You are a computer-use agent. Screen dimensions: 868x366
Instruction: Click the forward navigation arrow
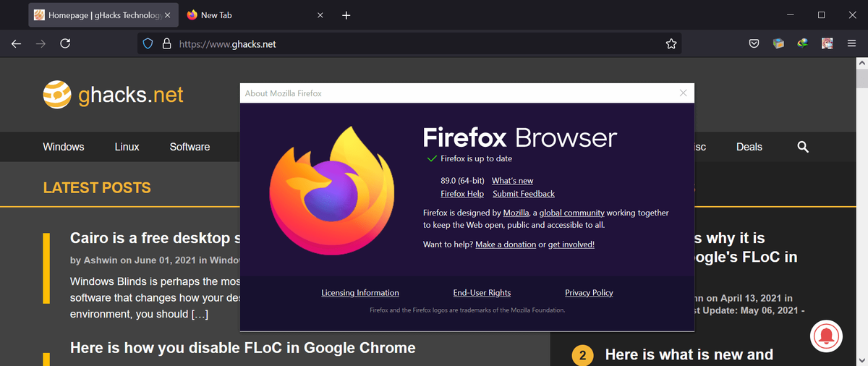tap(41, 44)
